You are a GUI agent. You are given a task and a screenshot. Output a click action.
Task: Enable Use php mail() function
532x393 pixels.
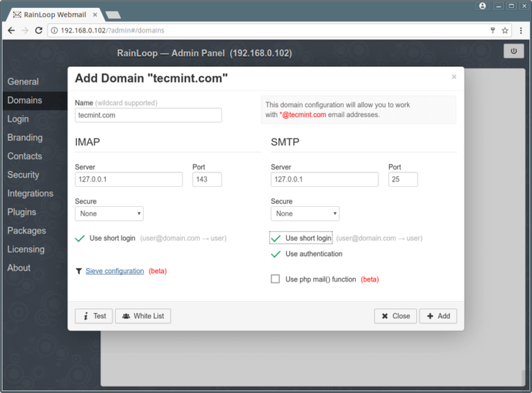coord(275,279)
